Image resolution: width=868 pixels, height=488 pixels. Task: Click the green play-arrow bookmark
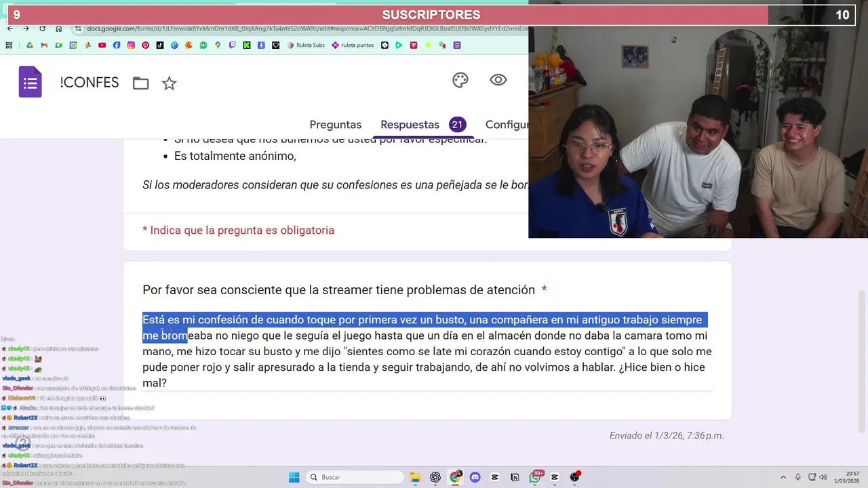click(x=399, y=45)
